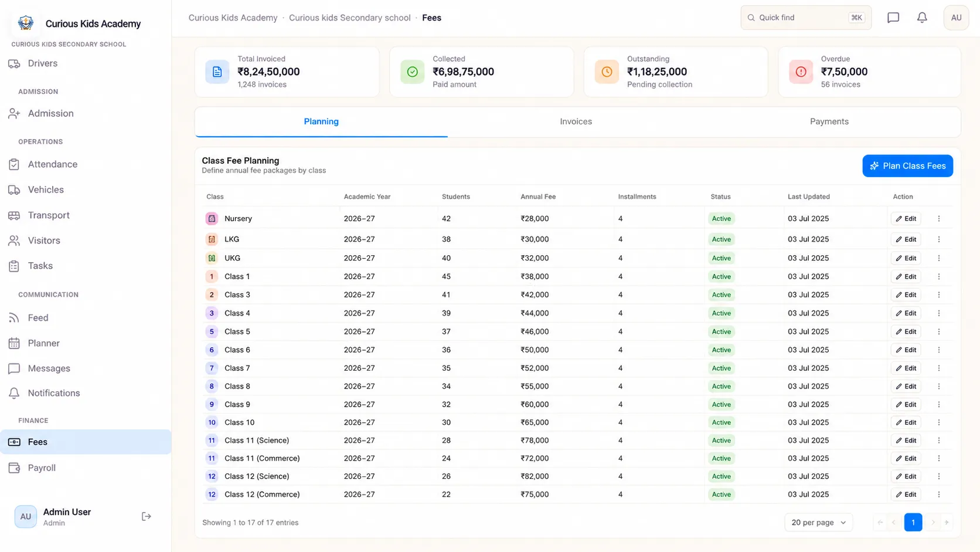
Task: Open more options for Class 1 row
Action: [938, 276]
